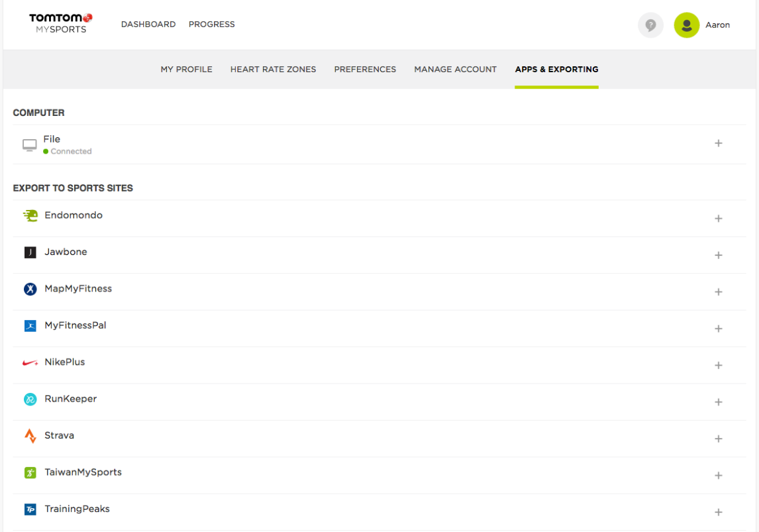Image resolution: width=759 pixels, height=532 pixels.
Task: Expand the Jawbone row with plus
Action: pos(719,255)
